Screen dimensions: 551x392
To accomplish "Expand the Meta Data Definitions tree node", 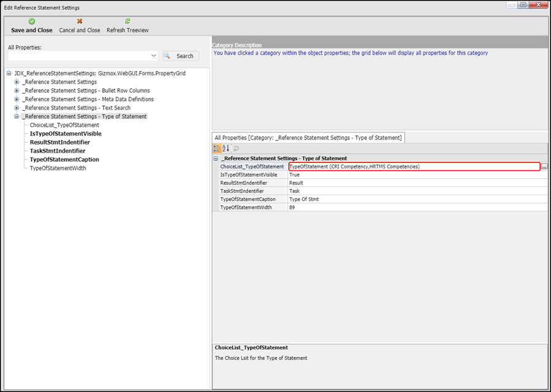I will pos(17,99).
